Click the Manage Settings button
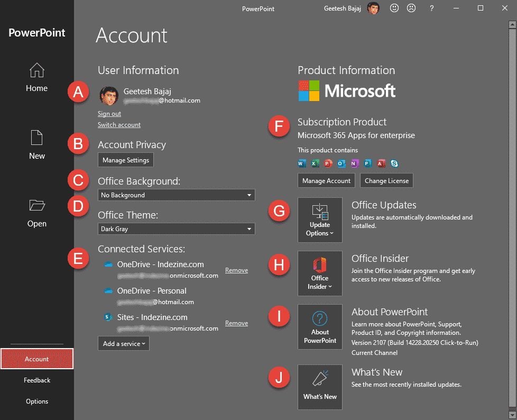 point(126,160)
